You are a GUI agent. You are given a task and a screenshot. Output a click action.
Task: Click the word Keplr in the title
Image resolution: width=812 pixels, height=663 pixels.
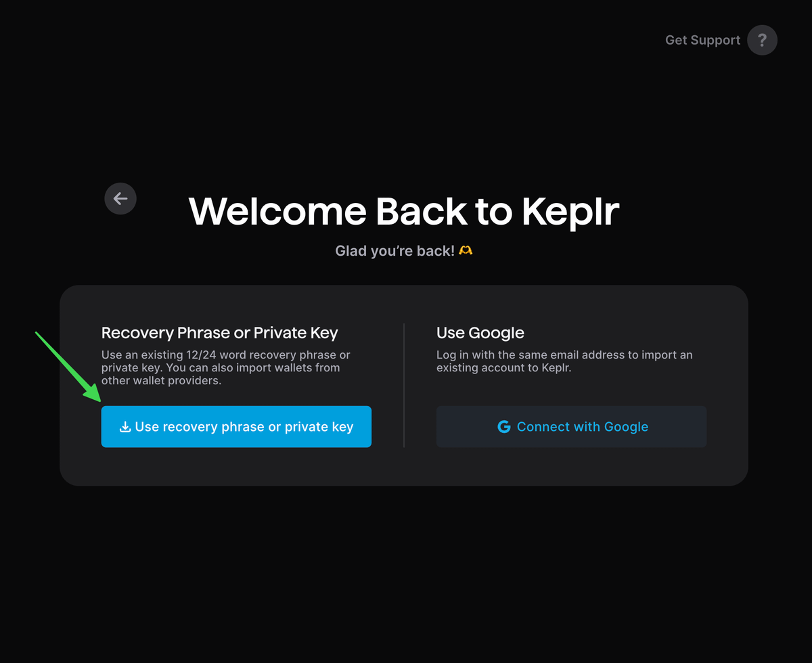point(570,211)
